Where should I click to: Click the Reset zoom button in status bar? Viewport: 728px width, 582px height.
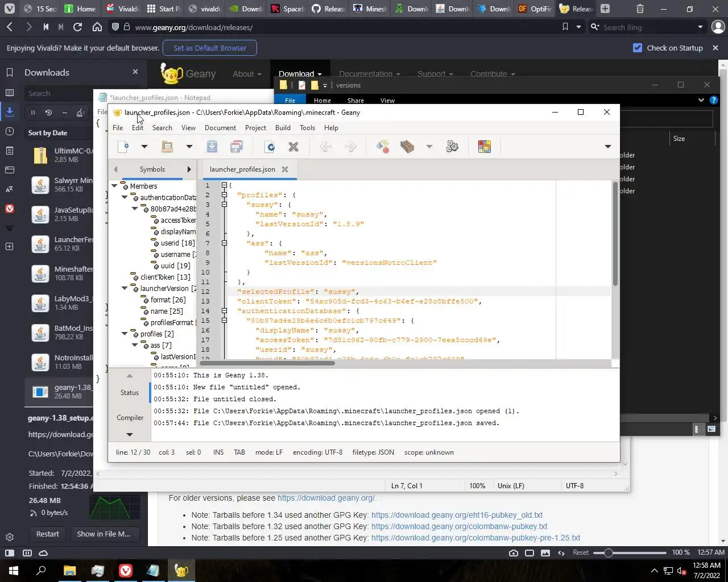tap(581, 552)
